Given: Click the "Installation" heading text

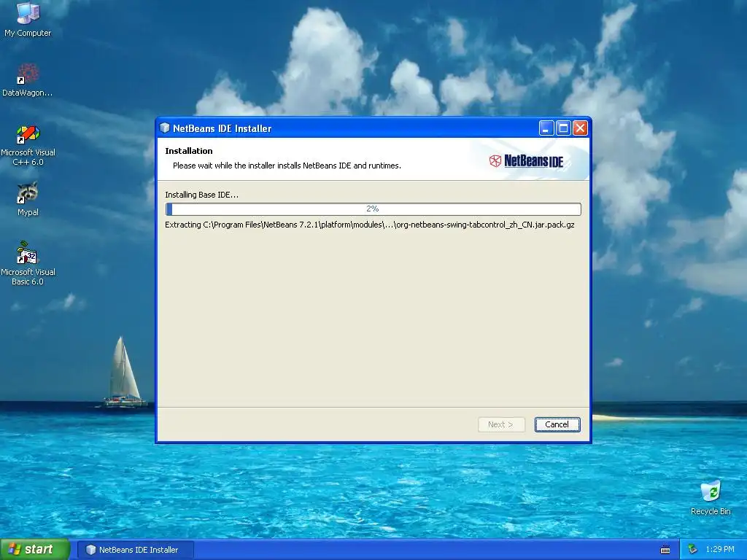Looking at the screenshot, I should [189, 151].
